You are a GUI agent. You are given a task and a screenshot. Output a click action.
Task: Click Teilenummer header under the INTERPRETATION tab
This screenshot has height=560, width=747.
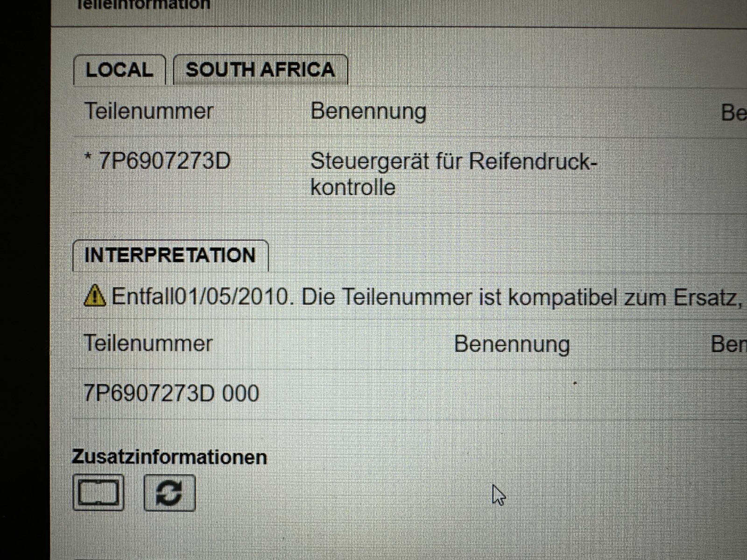[148, 344]
